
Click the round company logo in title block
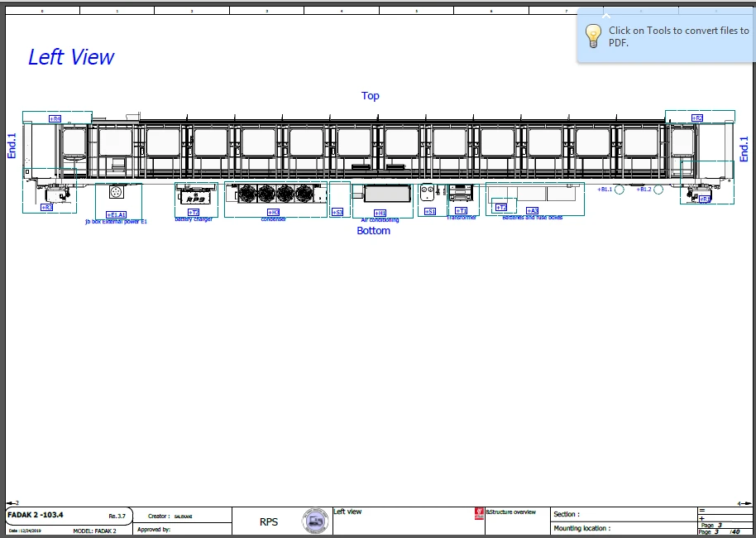point(315,521)
